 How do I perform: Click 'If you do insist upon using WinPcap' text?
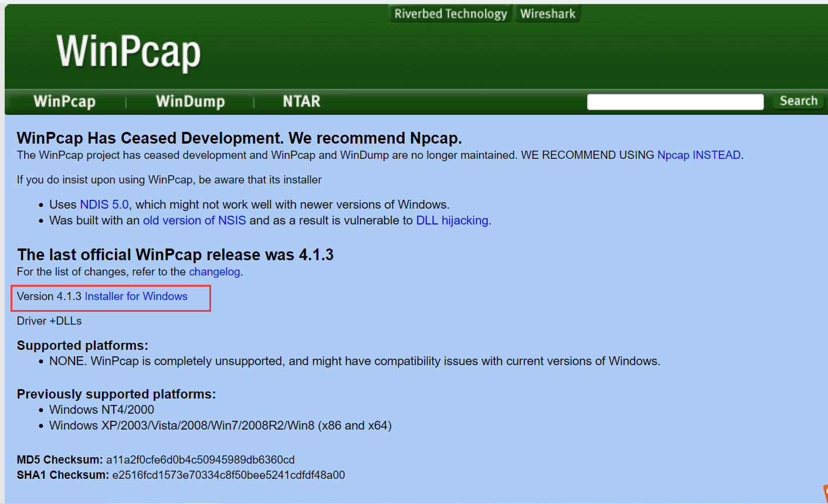point(169,180)
